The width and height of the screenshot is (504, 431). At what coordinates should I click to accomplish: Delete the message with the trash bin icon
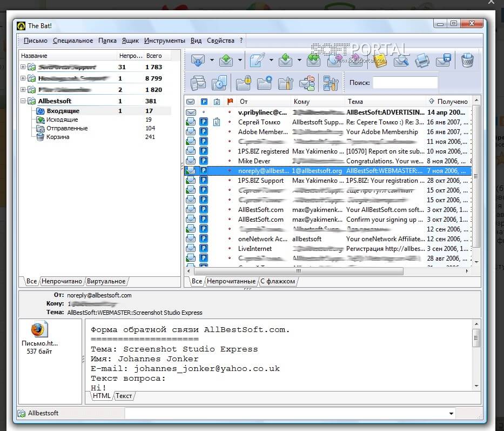[x=467, y=60]
